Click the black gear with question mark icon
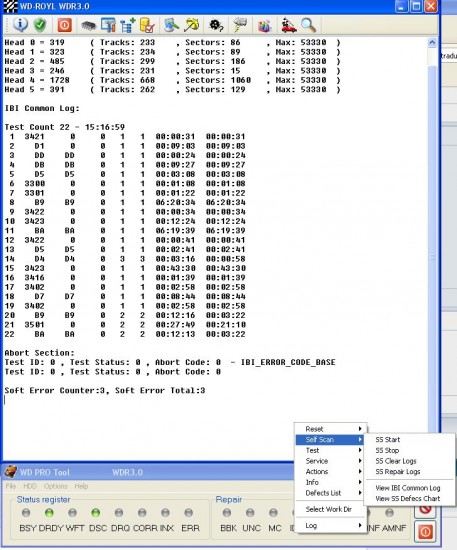Screen dimensions: 457x550 [216, 25]
